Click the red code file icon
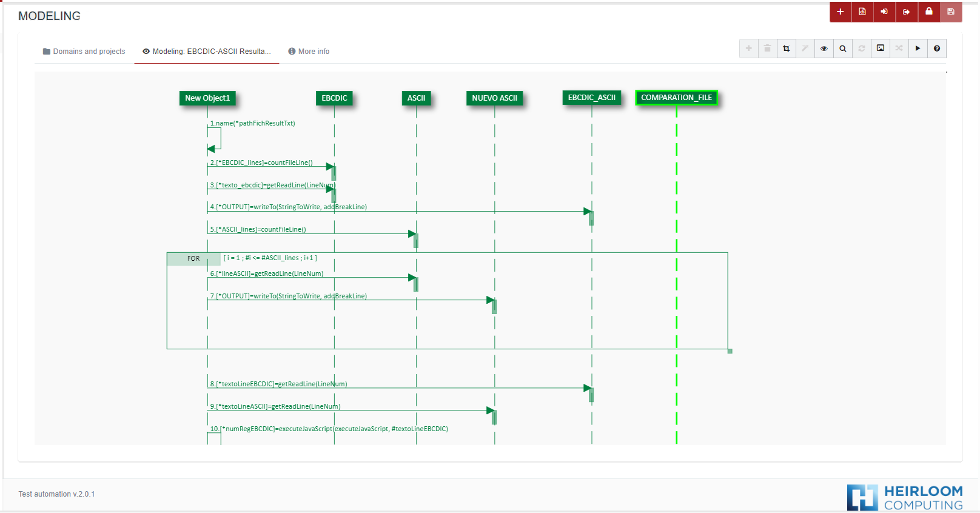 pos(862,12)
